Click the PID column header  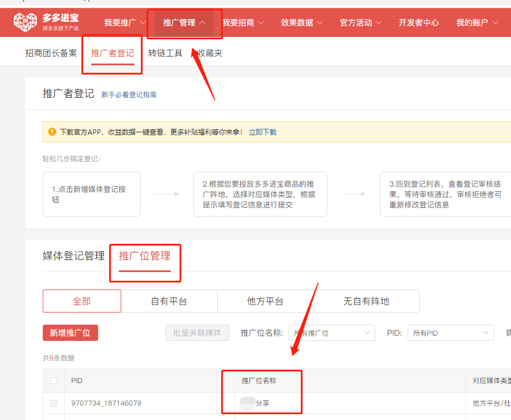tap(77, 381)
